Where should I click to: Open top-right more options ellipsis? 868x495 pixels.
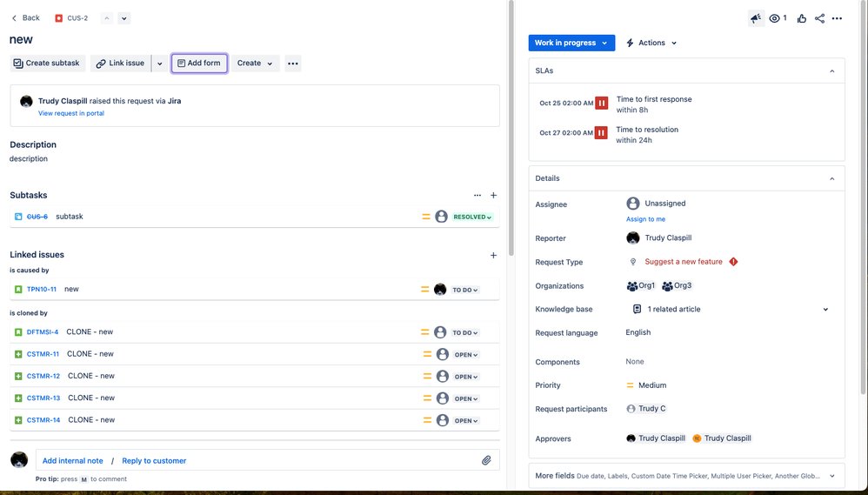837,18
